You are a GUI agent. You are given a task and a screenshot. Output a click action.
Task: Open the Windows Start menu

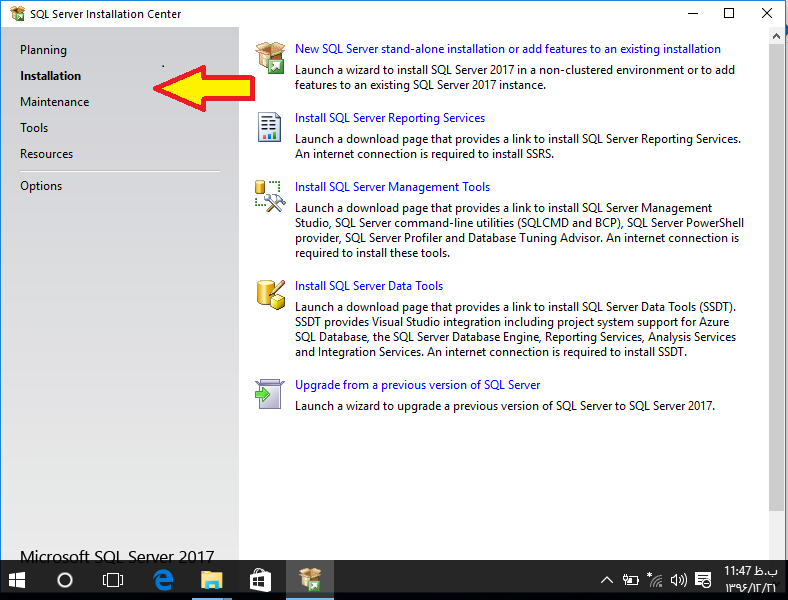[18, 580]
